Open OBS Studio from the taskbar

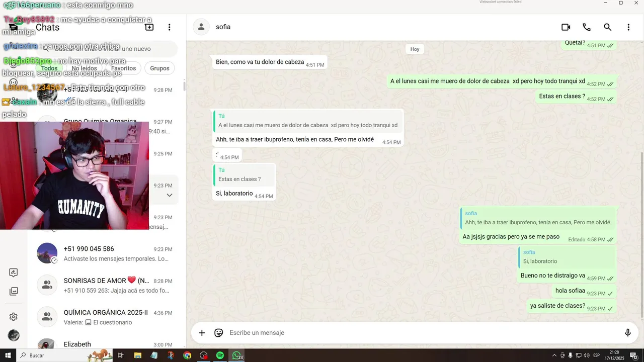tap(203, 355)
